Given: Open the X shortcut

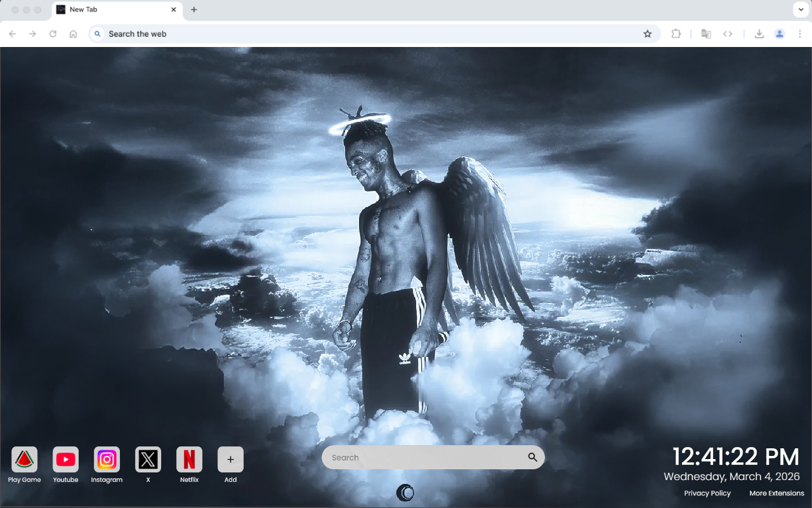Looking at the screenshot, I should click(148, 459).
